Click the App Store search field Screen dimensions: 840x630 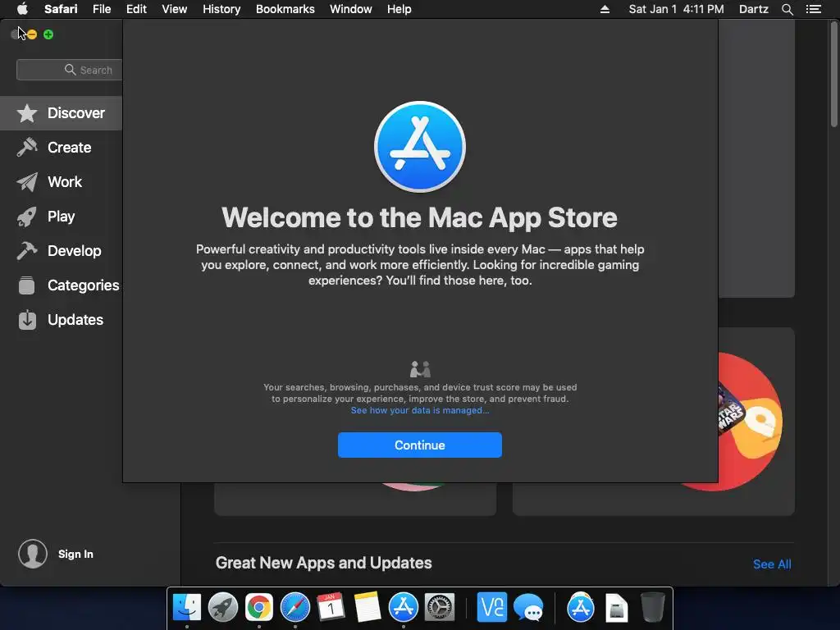click(70, 70)
